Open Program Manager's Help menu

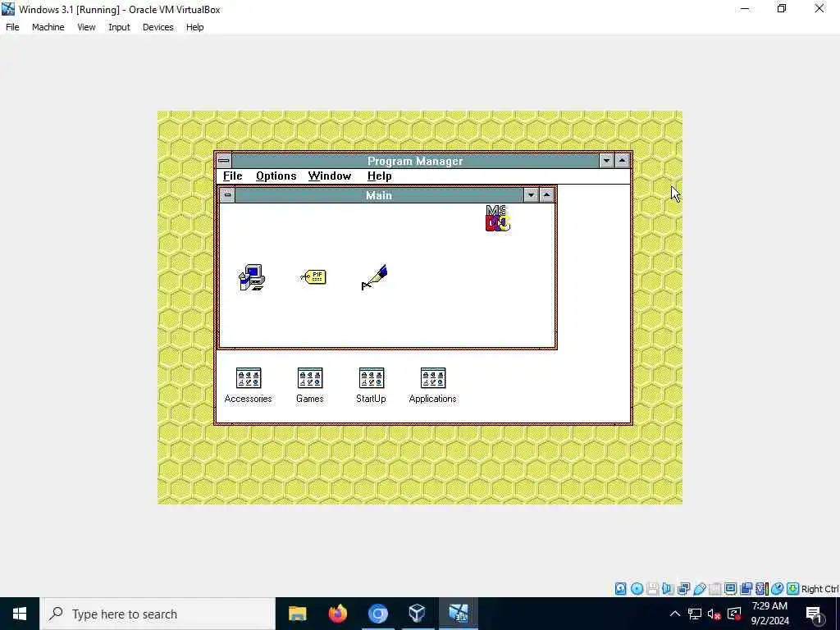379,176
